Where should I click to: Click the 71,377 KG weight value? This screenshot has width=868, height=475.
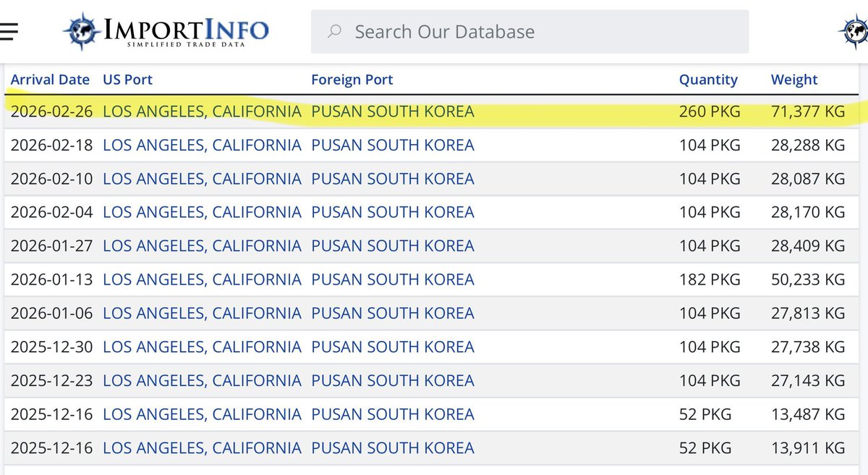[808, 112]
